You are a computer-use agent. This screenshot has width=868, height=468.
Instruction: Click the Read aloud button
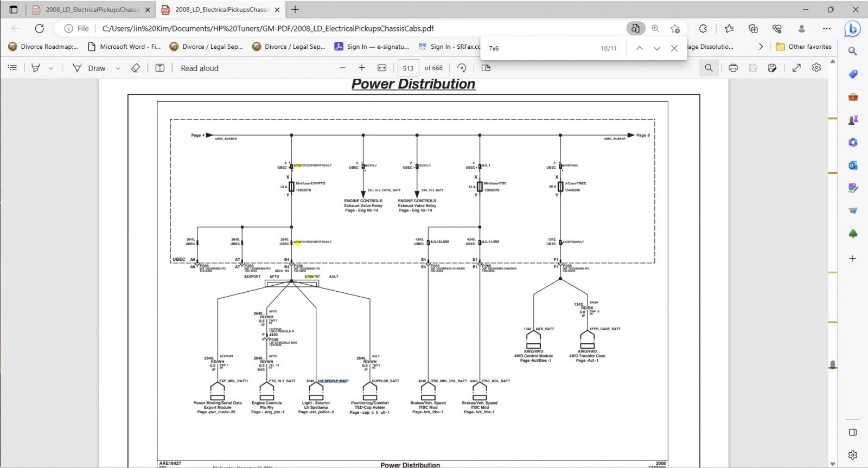click(200, 68)
